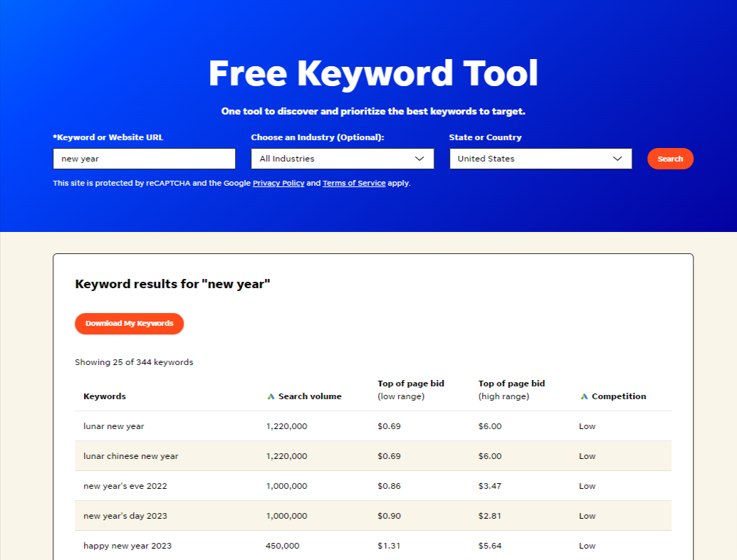Viewport: 737px width, 560px height.
Task: Click Top of page bid low range header
Action: pos(411,390)
